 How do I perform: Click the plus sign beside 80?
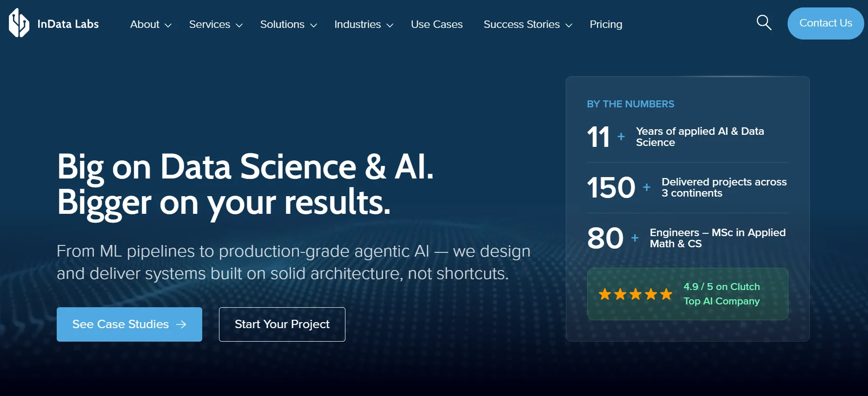tap(635, 238)
